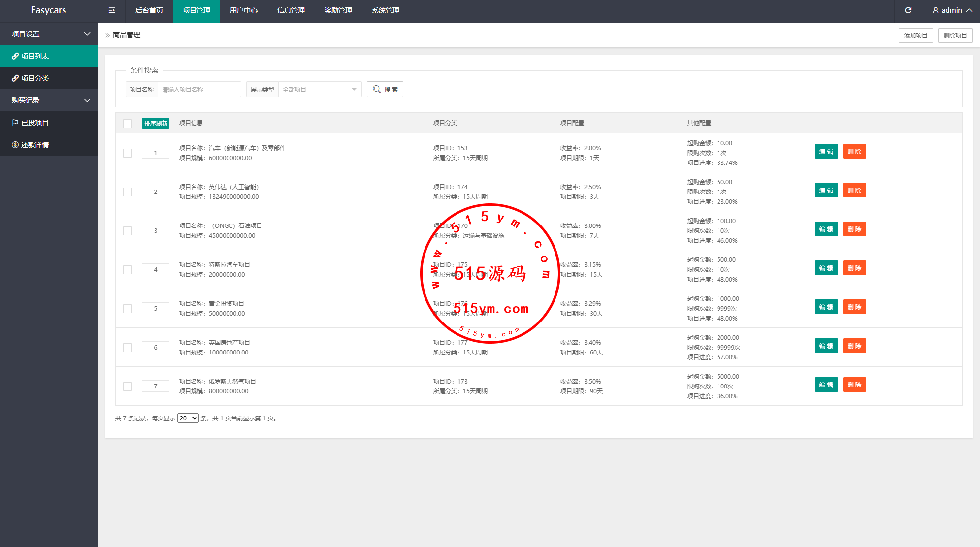980x547 pixels.
Task: Click the 项目名称 search input field
Action: [199, 89]
